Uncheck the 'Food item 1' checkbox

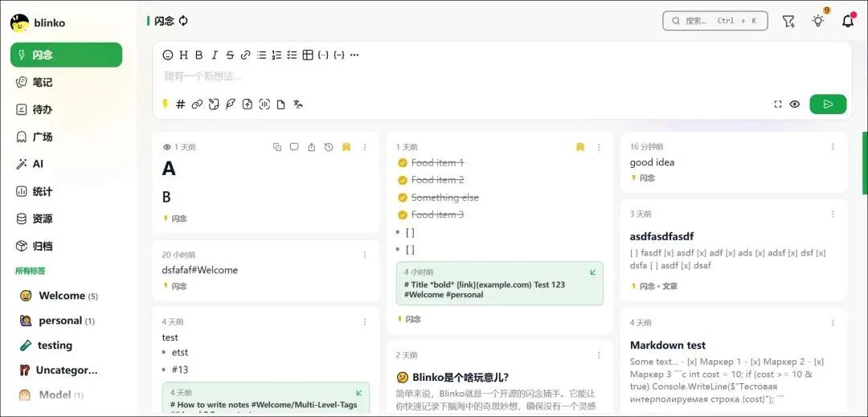(x=403, y=163)
